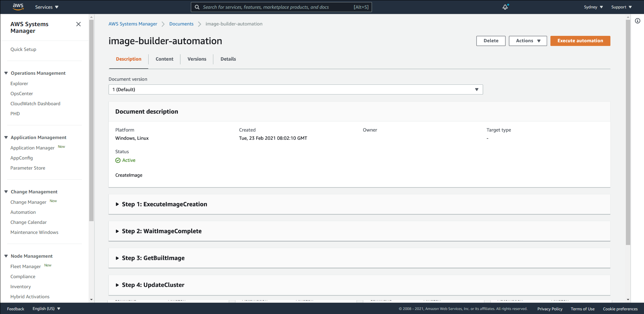Open PHD in sidebar
Viewport: 644px width, 314px height.
(x=15, y=114)
